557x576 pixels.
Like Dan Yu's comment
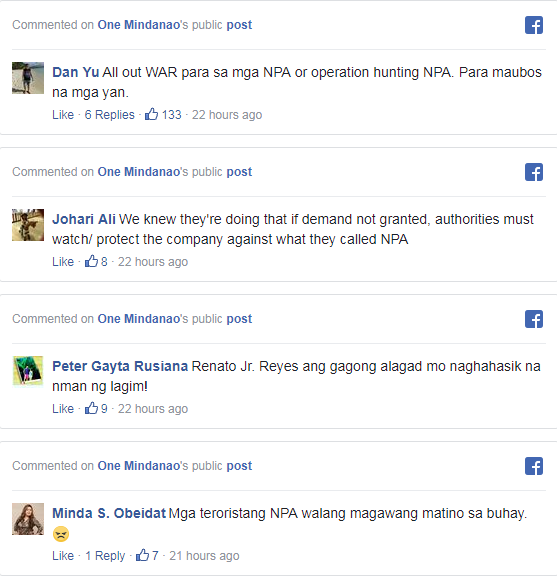63,115
